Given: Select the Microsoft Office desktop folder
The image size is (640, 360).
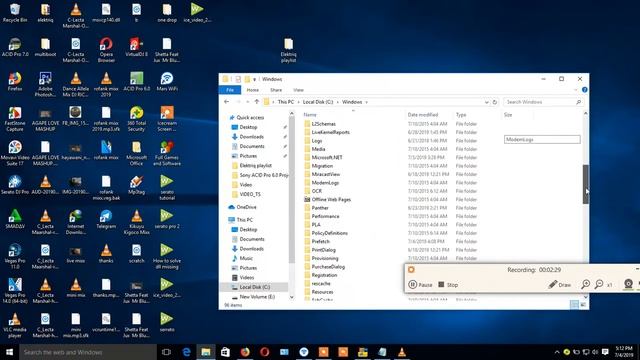Looking at the screenshot, I should click(136, 153).
